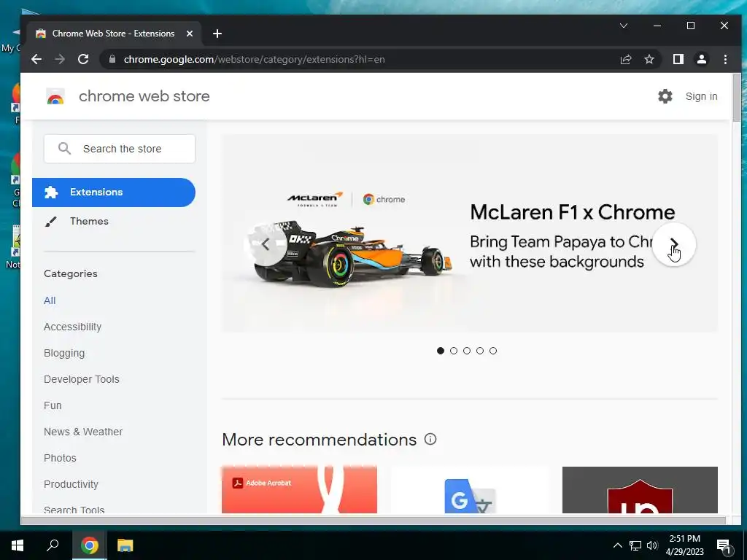
Task: Open the Google Translate extension card
Action: coord(469,490)
